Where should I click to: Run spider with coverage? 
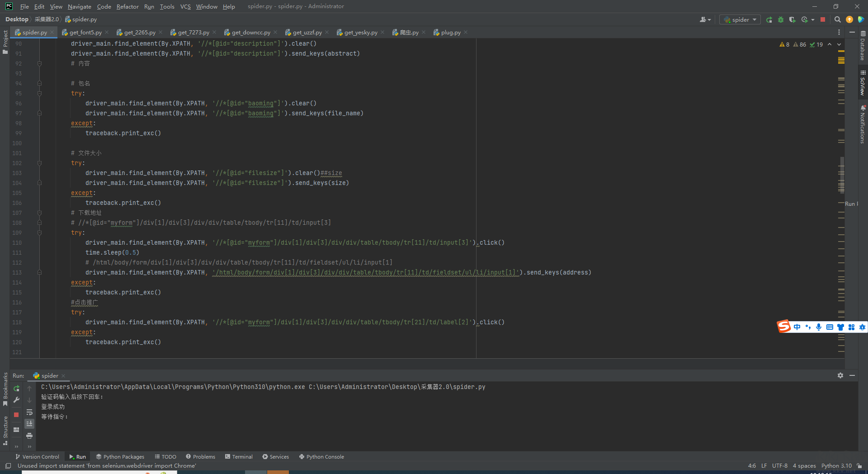pos(792,20)
